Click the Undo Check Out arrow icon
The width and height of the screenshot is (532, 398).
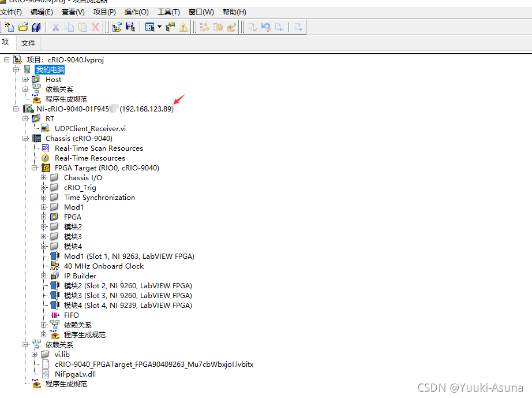pos(266,27)
